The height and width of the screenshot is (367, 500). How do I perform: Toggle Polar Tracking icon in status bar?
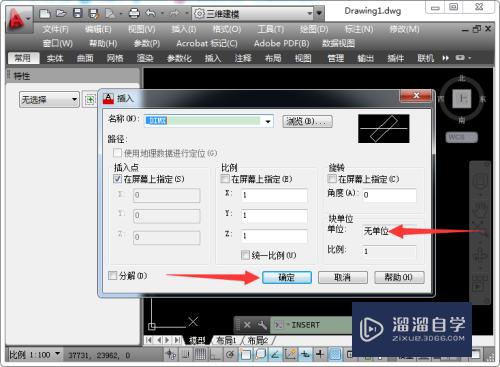coord(230,354)
